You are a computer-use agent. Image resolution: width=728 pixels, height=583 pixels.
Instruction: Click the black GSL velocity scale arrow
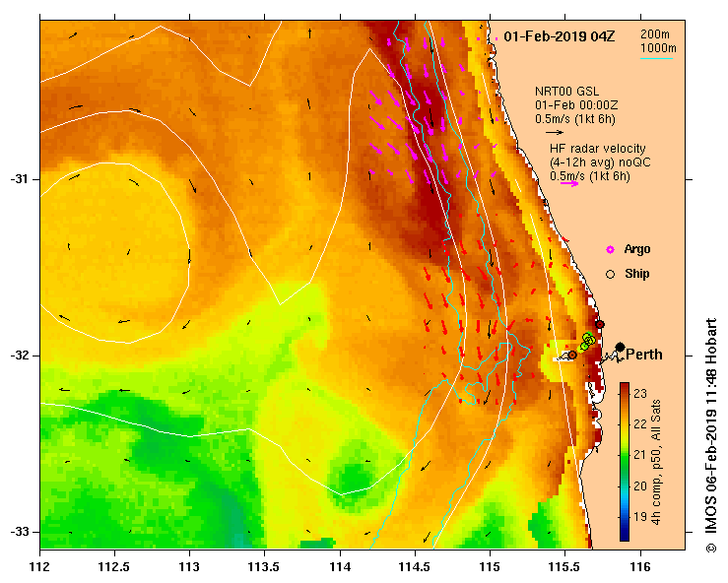pyautogui.click(x=555, y=132)
